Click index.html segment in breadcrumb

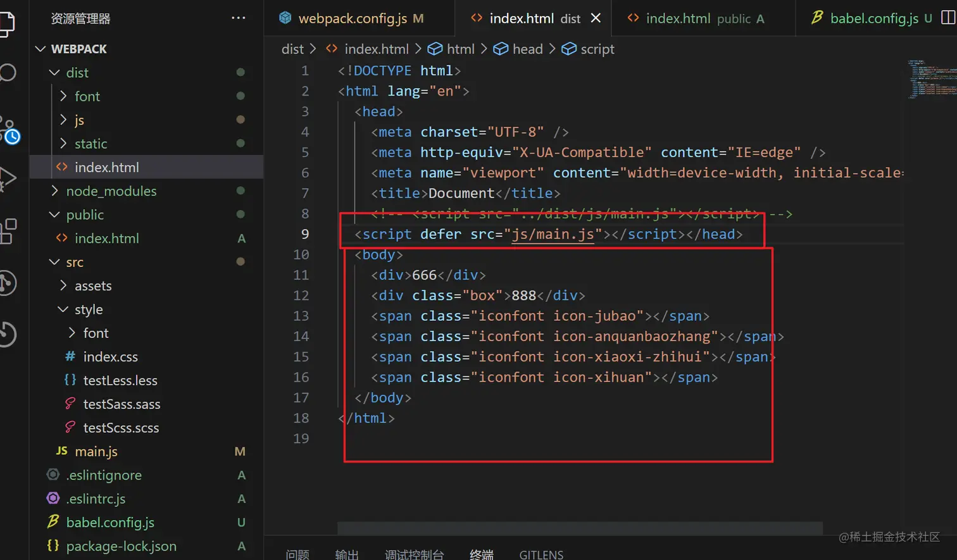point(377,49)
